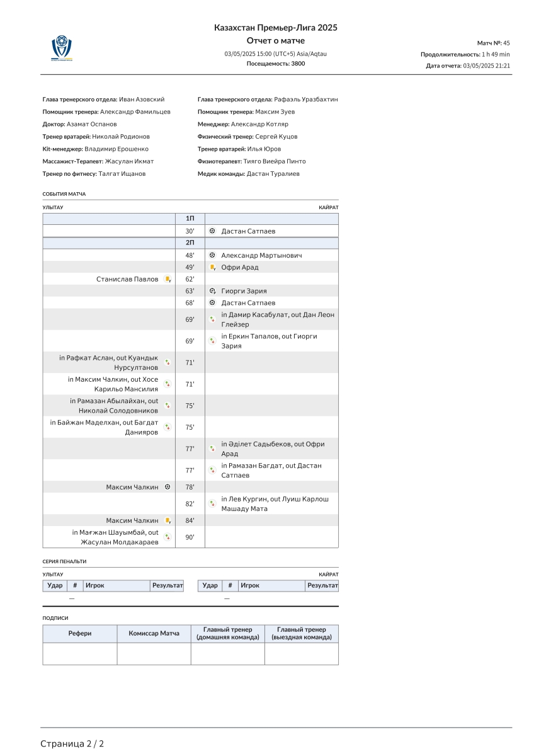Click the substitution icon for Мағжан Шауымбай

pos(168,537)
